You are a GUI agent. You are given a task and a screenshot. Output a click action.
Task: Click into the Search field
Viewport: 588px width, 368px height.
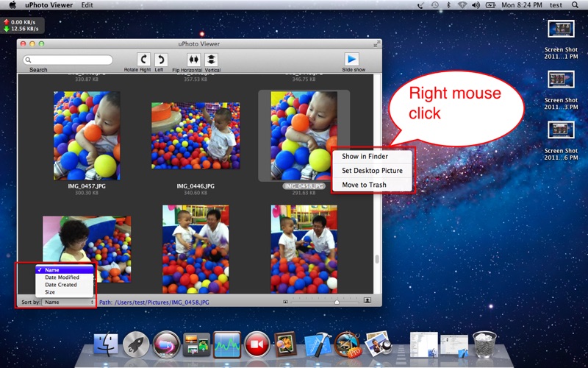(68, 60)
